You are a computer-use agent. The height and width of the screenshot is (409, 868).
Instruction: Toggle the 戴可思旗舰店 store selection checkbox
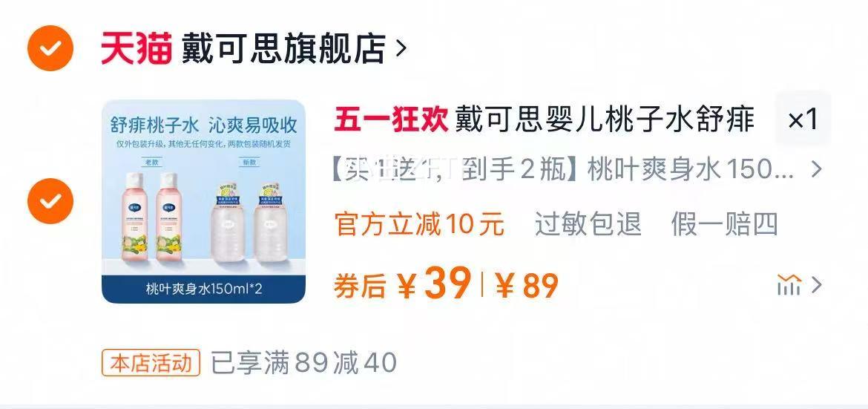50,48
